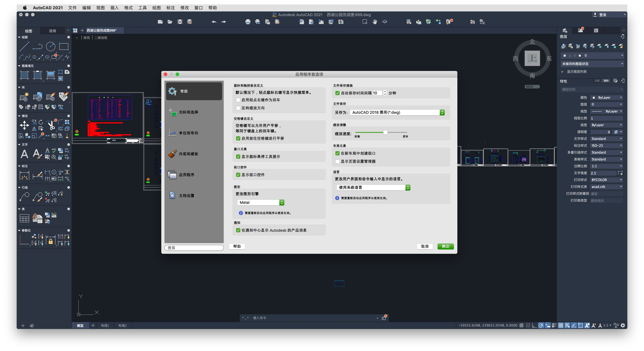Click the Rectangle drawing tool
Image resolution: width=644 pixels, height=351 pixels.
click(64, 47)
